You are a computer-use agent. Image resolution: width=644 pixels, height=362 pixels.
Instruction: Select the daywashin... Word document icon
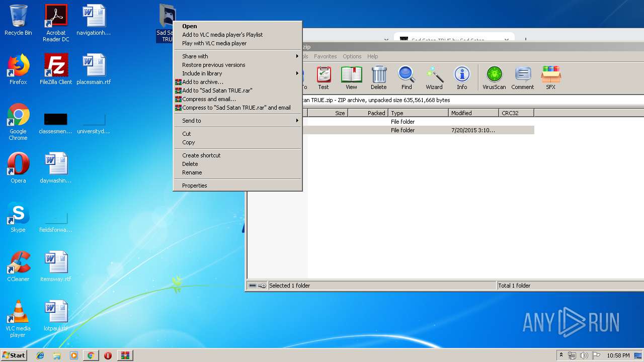tap(56, 168)
